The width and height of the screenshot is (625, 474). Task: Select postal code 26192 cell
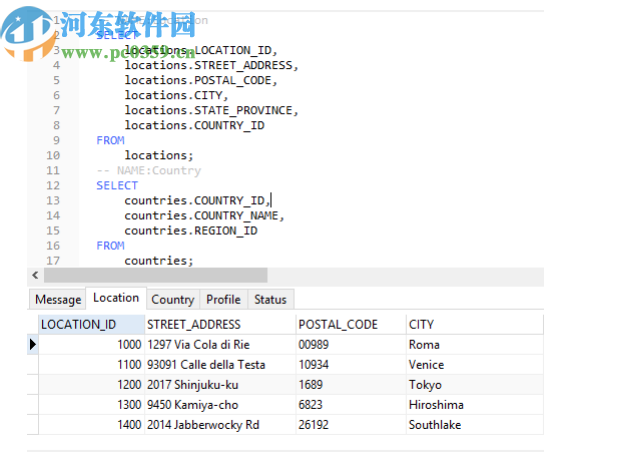coord(351,425)
